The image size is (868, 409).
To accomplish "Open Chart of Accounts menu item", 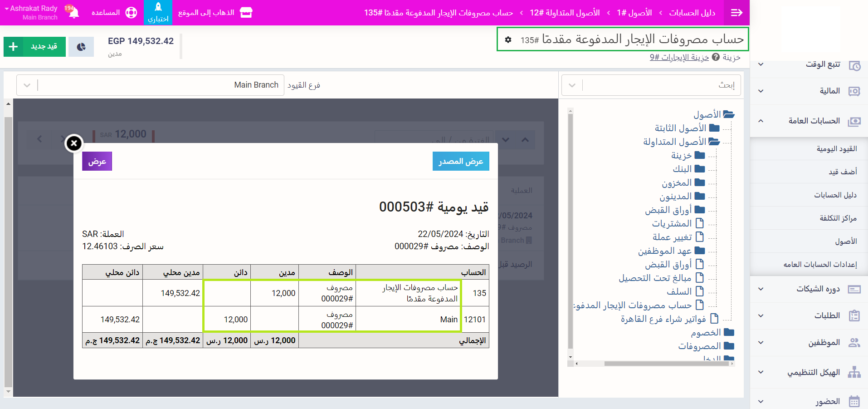I will coord(835,195).
